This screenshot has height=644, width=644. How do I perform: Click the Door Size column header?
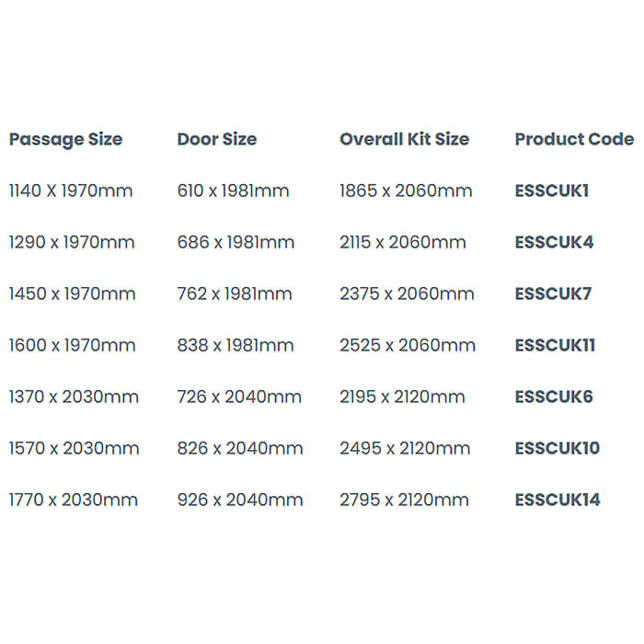point(216,140)
